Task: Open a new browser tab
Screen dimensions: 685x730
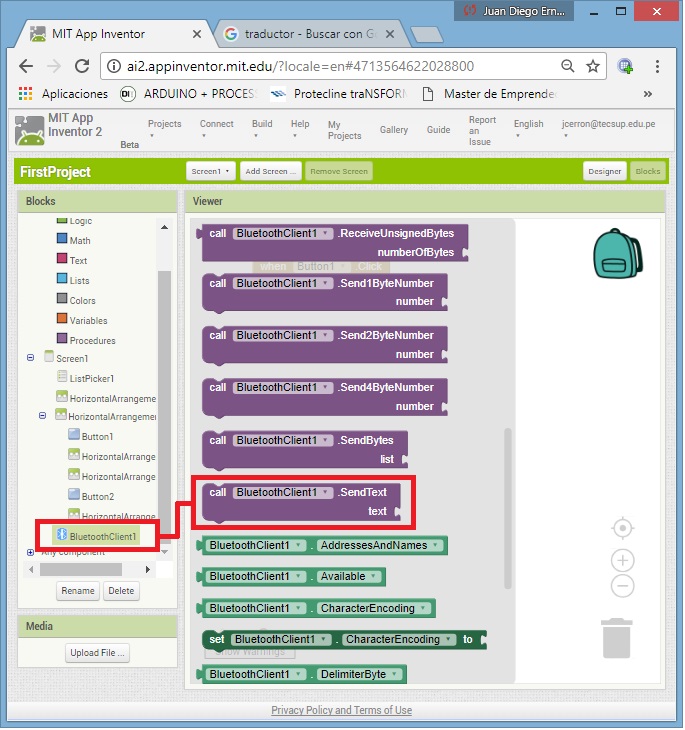Action: coord(427,34)
